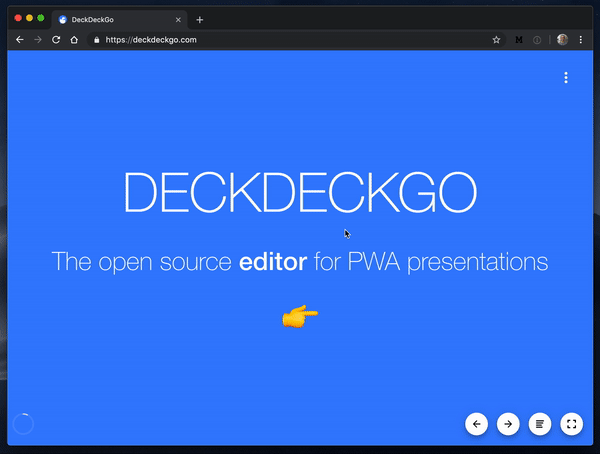600x454 pixels.
Task: Reload the DeckDeckGo page
Action: pyautogui.click(x=56, y=40)
